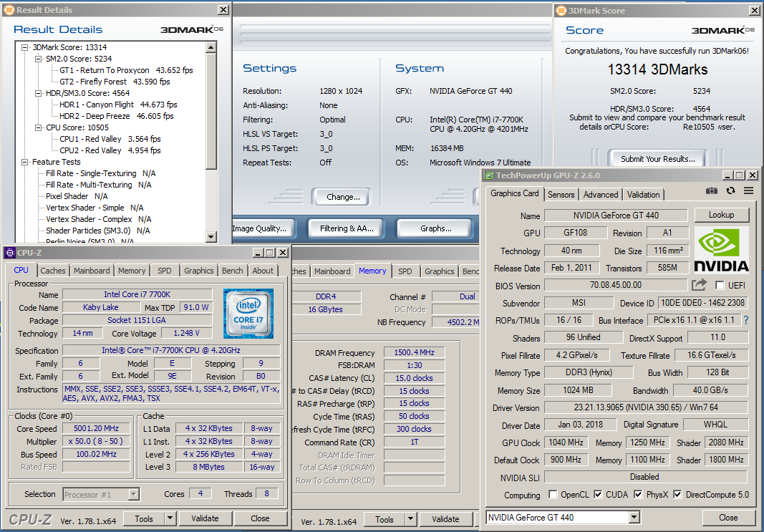Select GT2 - Firefly Forest row
Viewport: 764px width, 532px height.
click(x=115, y=82)
